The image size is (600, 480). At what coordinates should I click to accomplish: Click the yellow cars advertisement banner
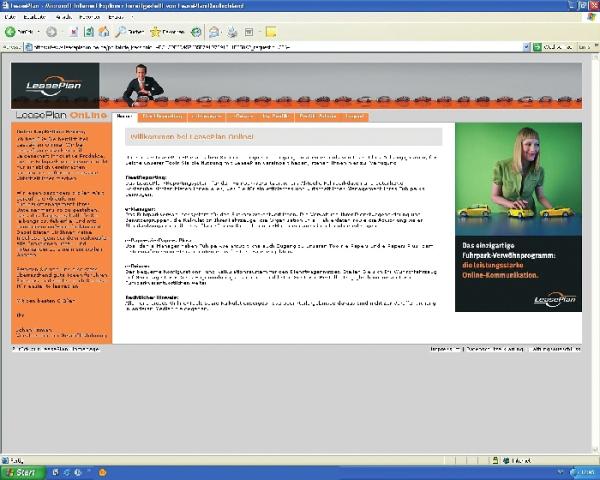click(518, 216)
